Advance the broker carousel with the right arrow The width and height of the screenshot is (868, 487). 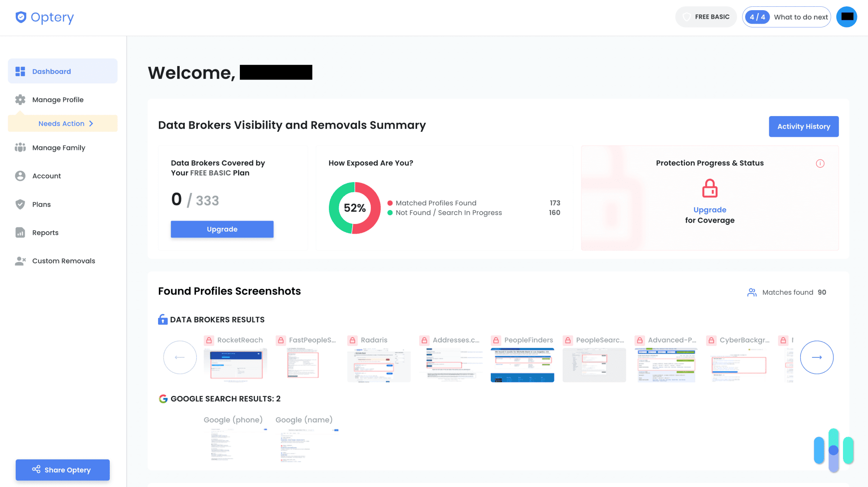(x=817, y=357)
